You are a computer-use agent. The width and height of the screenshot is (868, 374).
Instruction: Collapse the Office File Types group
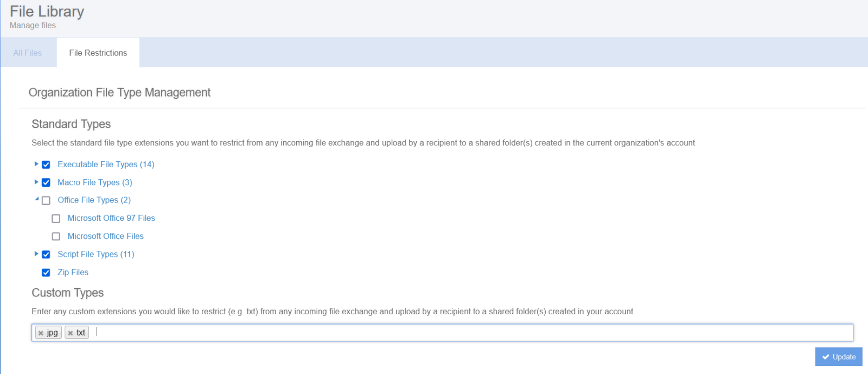point(37,199)
